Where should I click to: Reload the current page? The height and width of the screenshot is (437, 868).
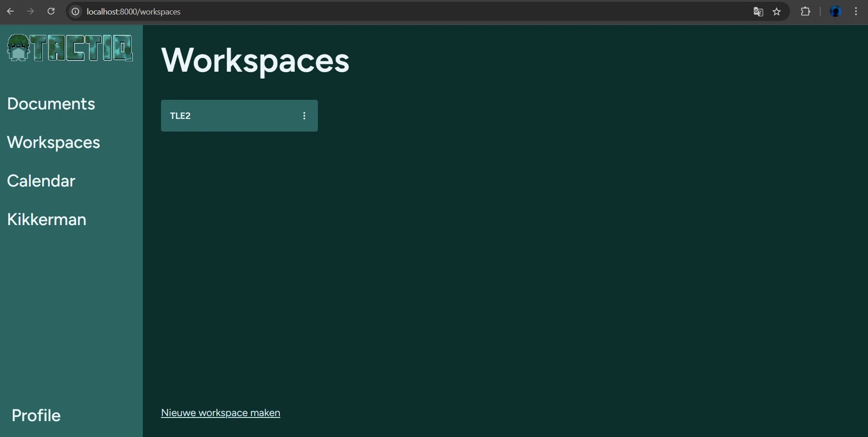tap(51, 11)
